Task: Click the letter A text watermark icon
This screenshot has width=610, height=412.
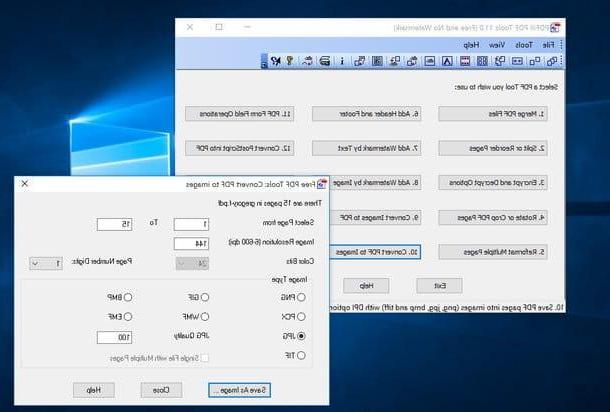Action: point(447,61)
